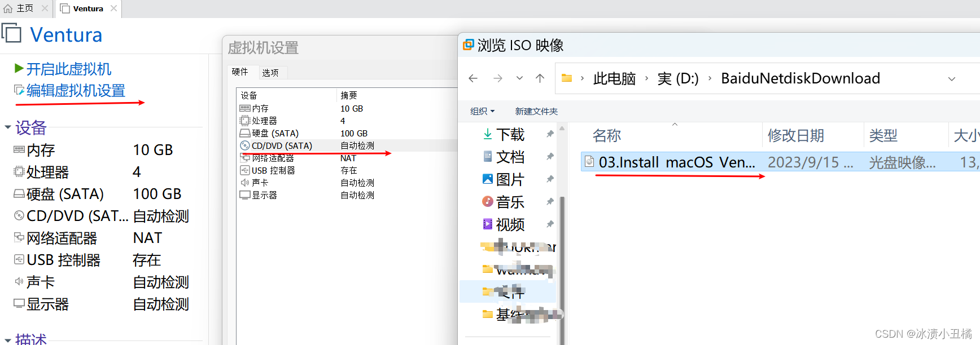This screenshot has height=345, width=980.
Task: Open 编辑虚拟机设置 link
Action: [76, 90]
